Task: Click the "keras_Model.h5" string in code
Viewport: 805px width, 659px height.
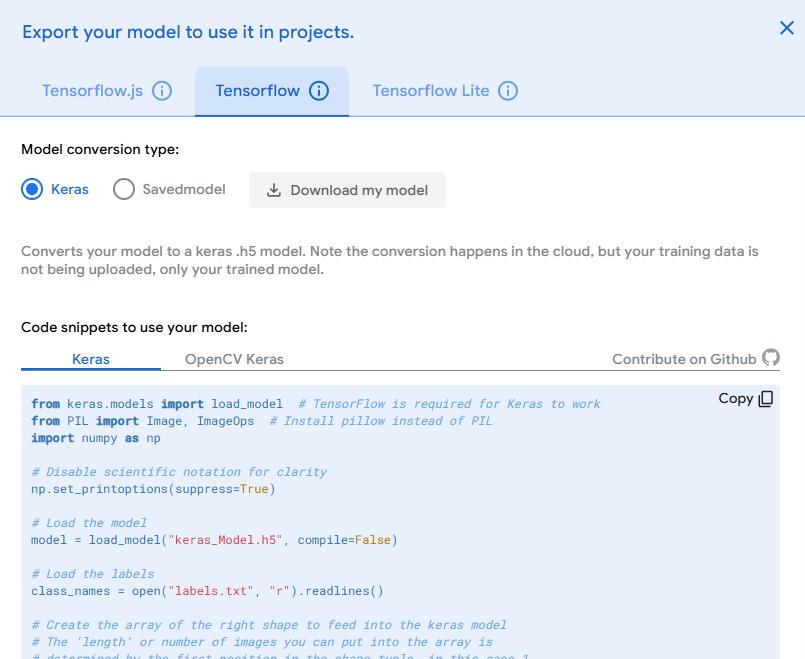Action: (225, 540)
